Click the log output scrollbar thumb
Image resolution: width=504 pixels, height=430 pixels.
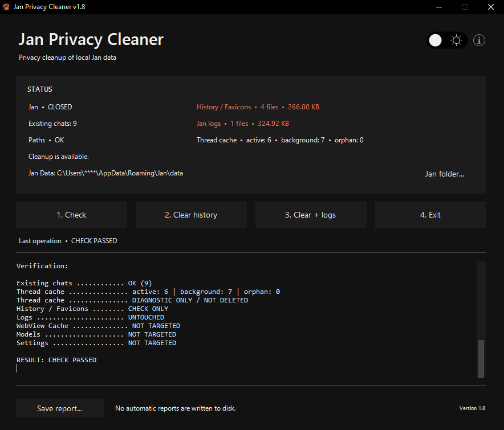click(x=481, y=359)
